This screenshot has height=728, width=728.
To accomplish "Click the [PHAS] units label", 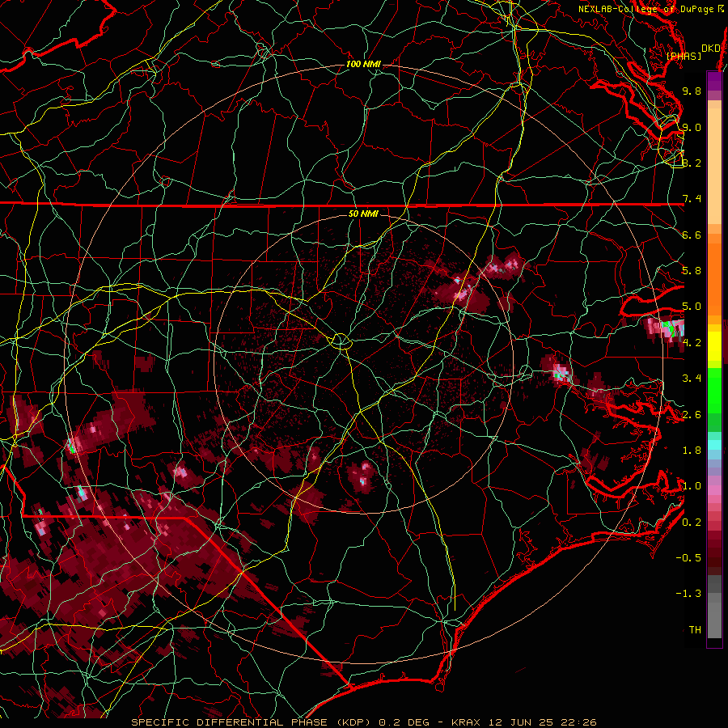I will pos(684,57).
